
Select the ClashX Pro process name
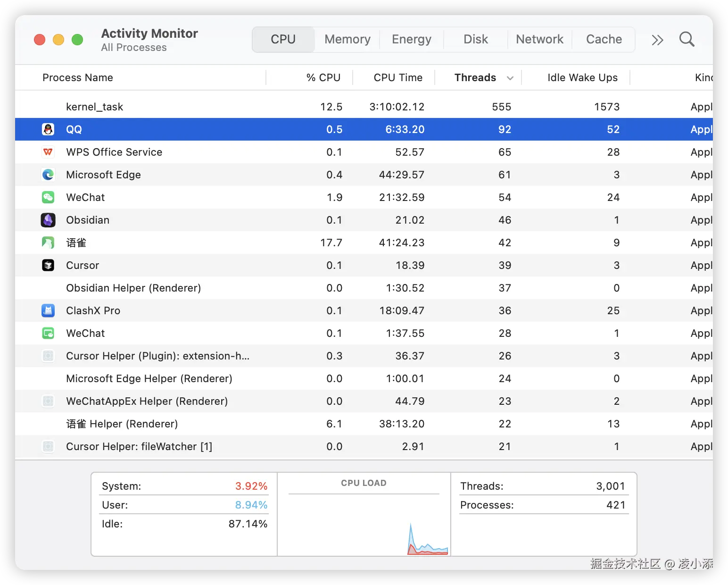pos(93,310)
